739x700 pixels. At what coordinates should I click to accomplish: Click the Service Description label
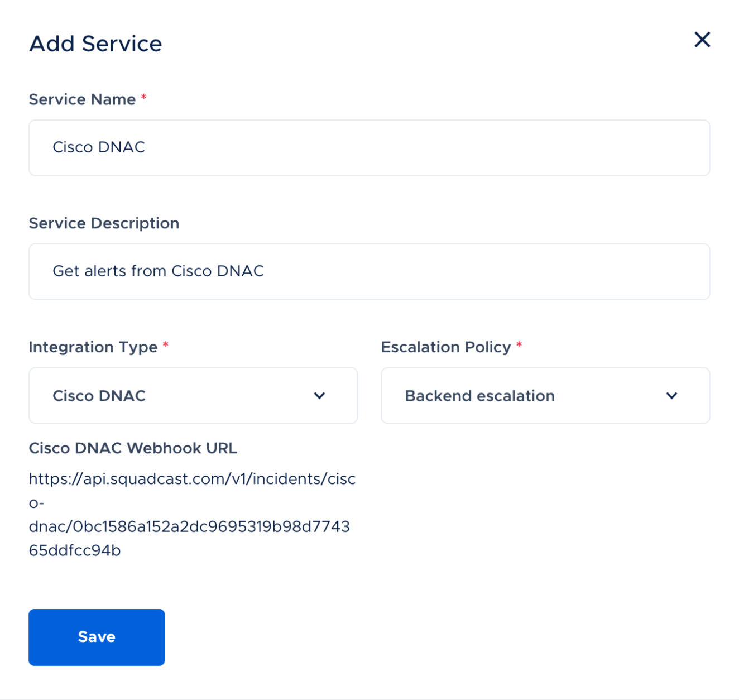coord(104,223)
